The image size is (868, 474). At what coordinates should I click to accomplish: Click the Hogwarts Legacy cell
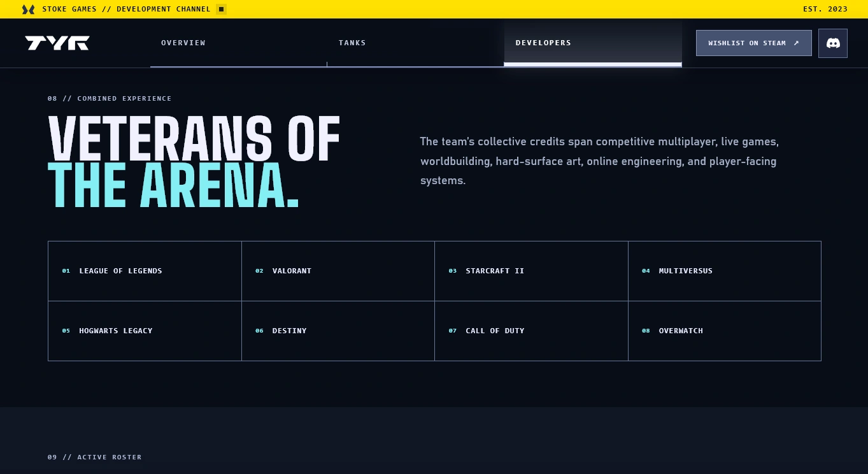[x=145, y=331]
